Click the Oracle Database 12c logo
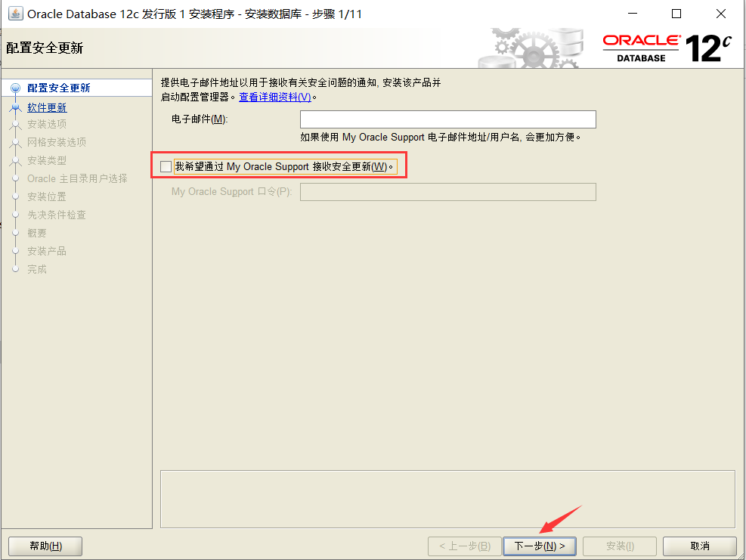Image resolution: width=746 pixels, height=560 pixels. [667, 48]
